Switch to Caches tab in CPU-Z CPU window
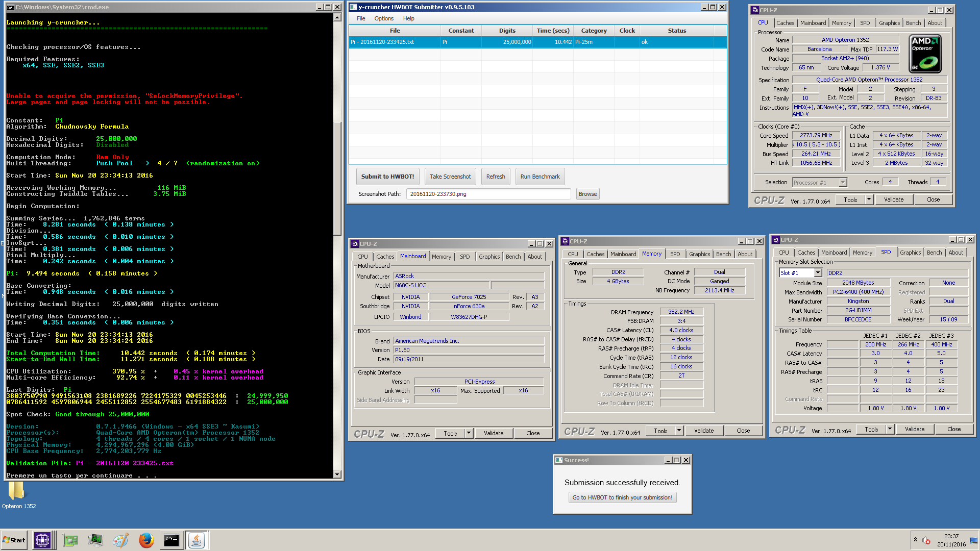The height and width of the screenshot is (551, 980). click(785, 23)
